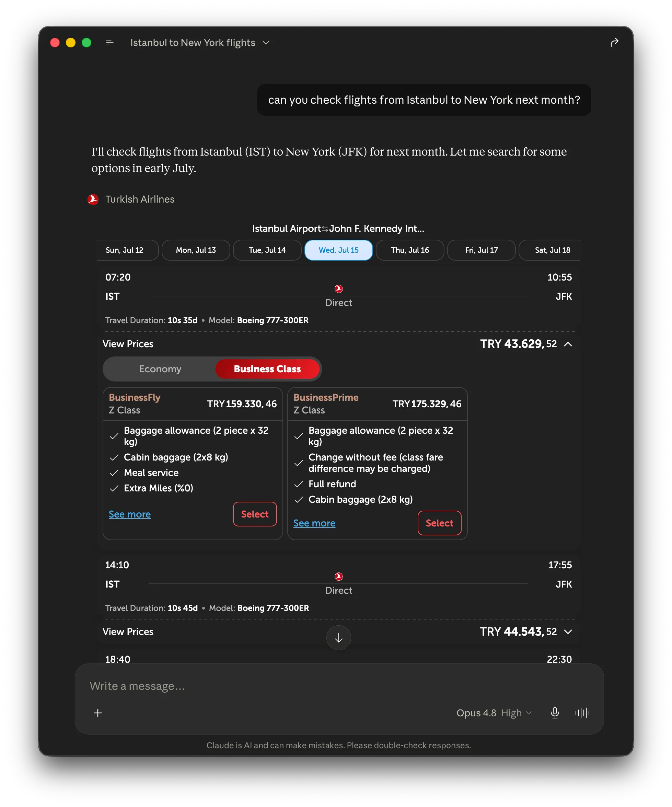672x807 pixels.
Task: Click the scroll-to-bottom arrow button
Action: tap(338, 638)
